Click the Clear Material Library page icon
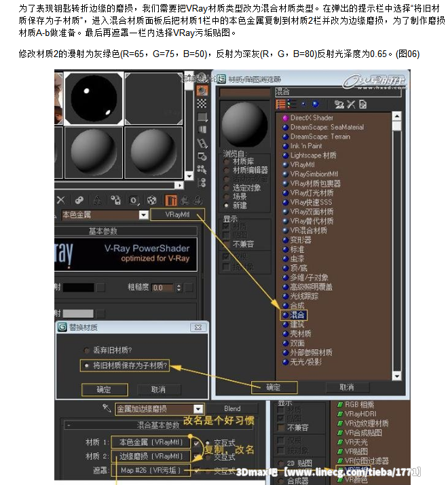 coord(362,105)
